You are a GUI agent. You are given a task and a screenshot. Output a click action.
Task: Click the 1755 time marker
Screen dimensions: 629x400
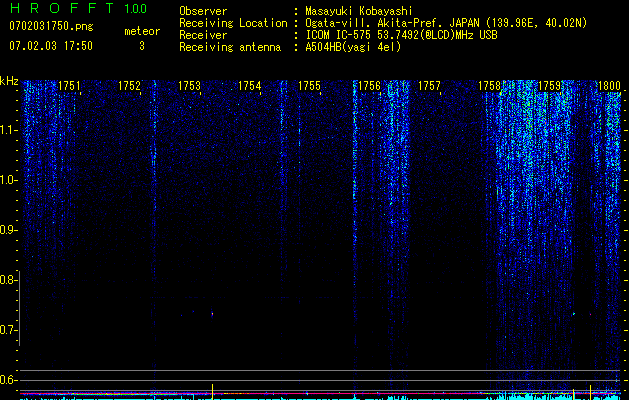(x=310, y=86)
